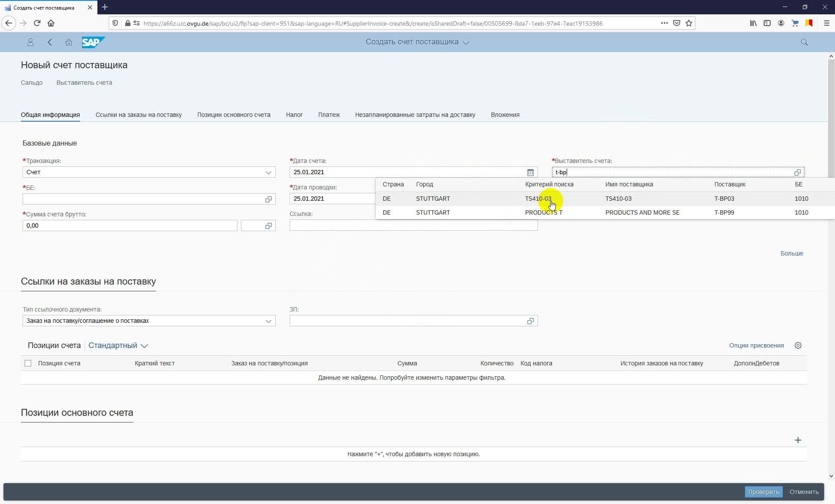
Task: Open Firefox library icon
Action: 753,23
